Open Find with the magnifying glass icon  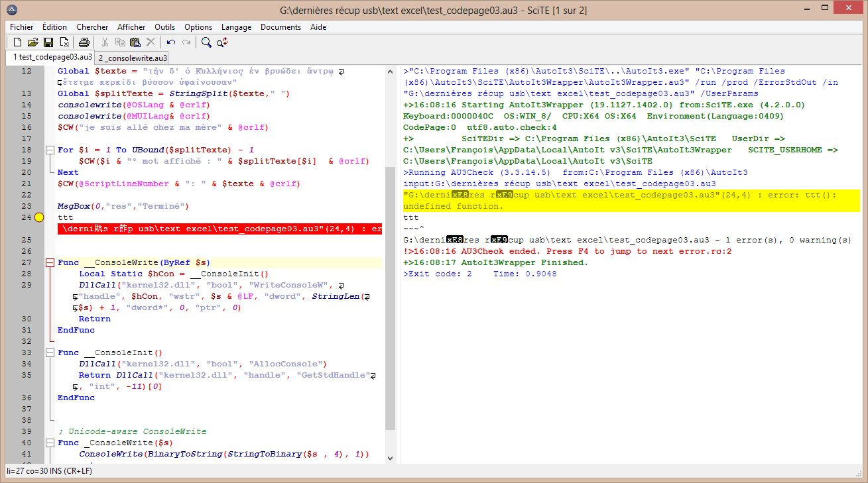pos(206,42)
